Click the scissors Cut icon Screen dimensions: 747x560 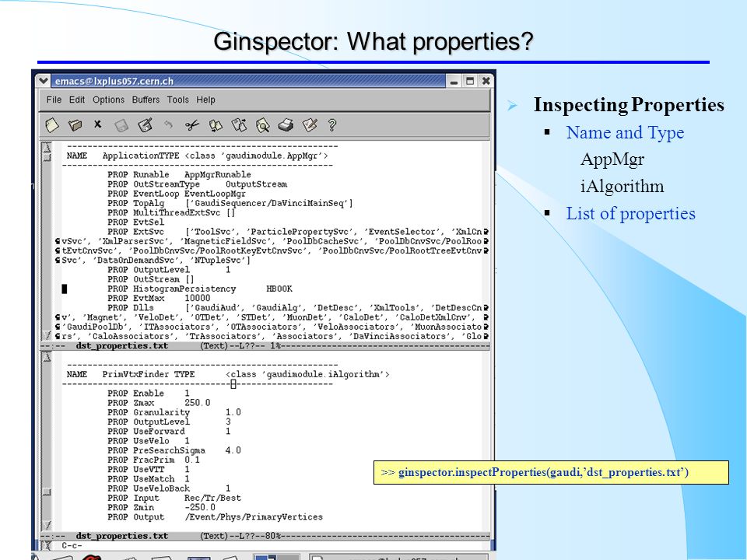[191, 125]
